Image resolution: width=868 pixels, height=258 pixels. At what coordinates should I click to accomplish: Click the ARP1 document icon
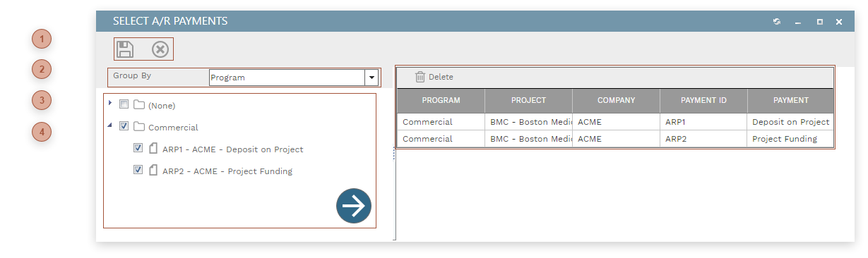point(153,149)
